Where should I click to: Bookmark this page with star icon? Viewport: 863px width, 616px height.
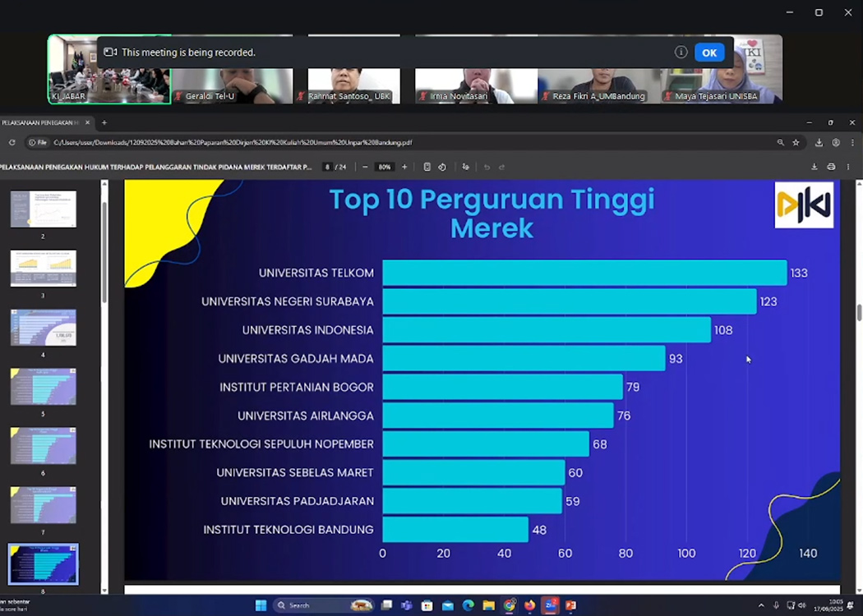tap(796, 142)
